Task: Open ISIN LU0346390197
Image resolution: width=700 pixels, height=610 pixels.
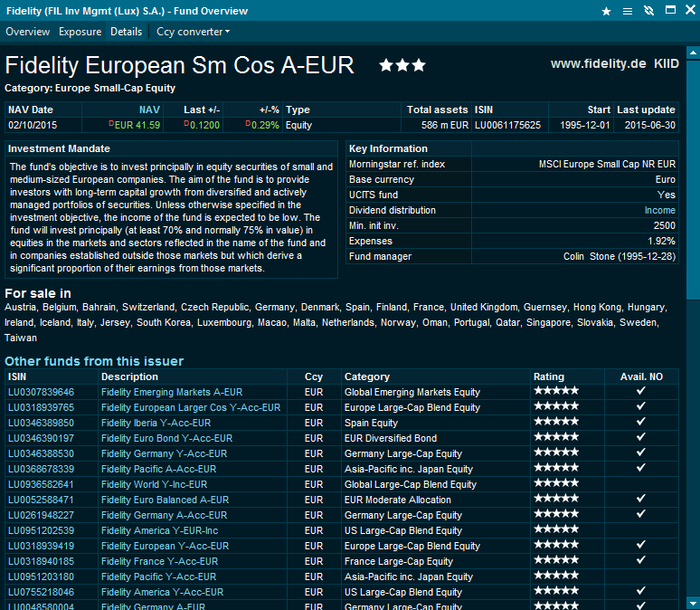Action: pyautogui.click(x=41, y=438)
